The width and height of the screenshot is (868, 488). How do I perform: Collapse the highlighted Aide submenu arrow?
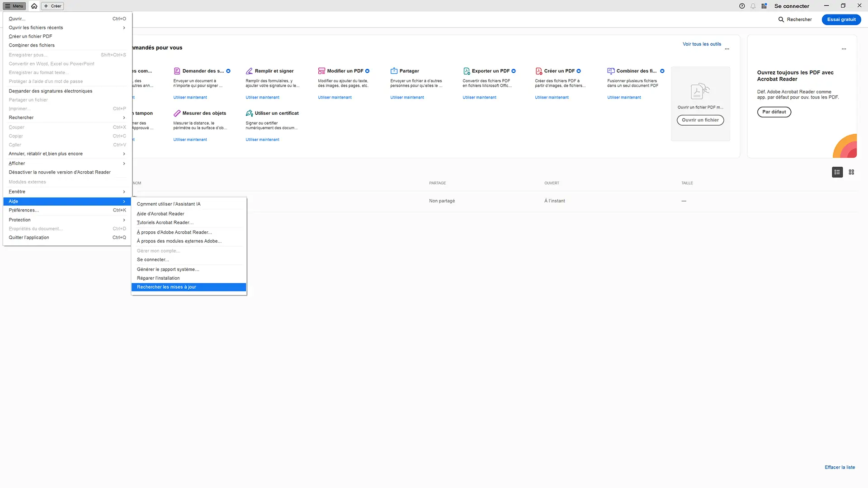124,202
